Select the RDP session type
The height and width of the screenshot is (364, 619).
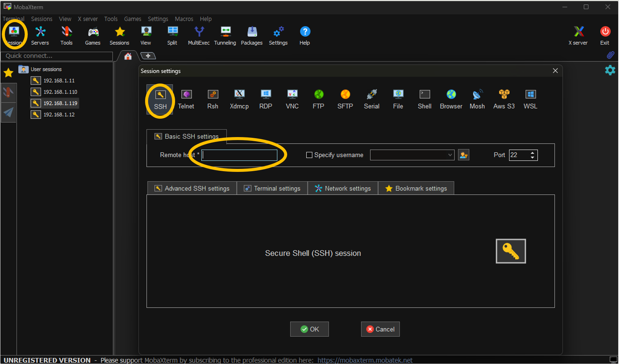tap(266, 100)
